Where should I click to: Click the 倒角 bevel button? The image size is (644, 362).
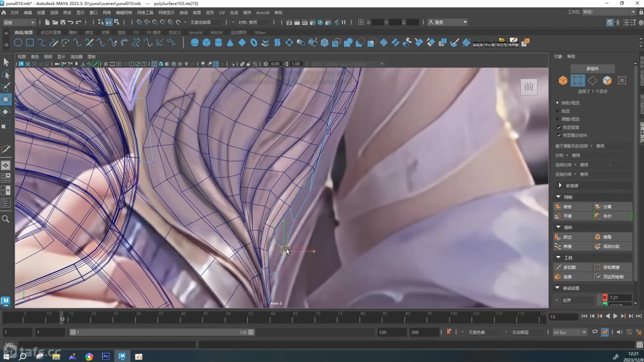coord(612,237)
